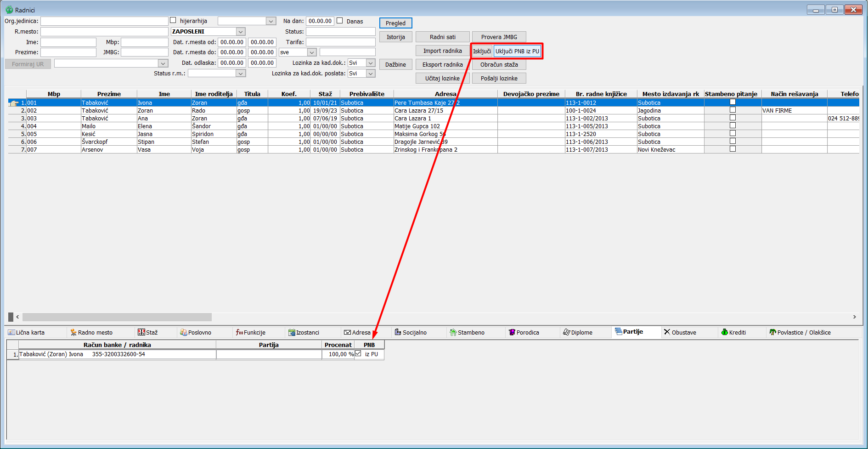Viewport: 868px width, 449px height.
Task: Expand the ZAPOSLENI dropdown
Action: click(x=241, y=32)
